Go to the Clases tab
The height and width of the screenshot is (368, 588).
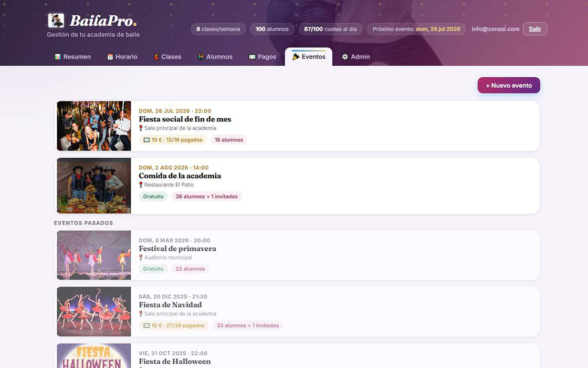click(x=167, y=57)
